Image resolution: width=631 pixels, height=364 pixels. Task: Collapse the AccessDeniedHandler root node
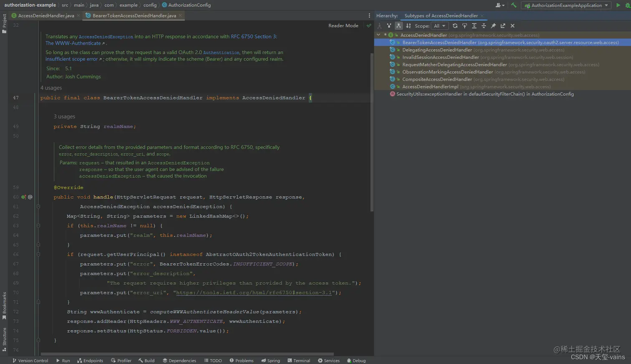[379, 35]
